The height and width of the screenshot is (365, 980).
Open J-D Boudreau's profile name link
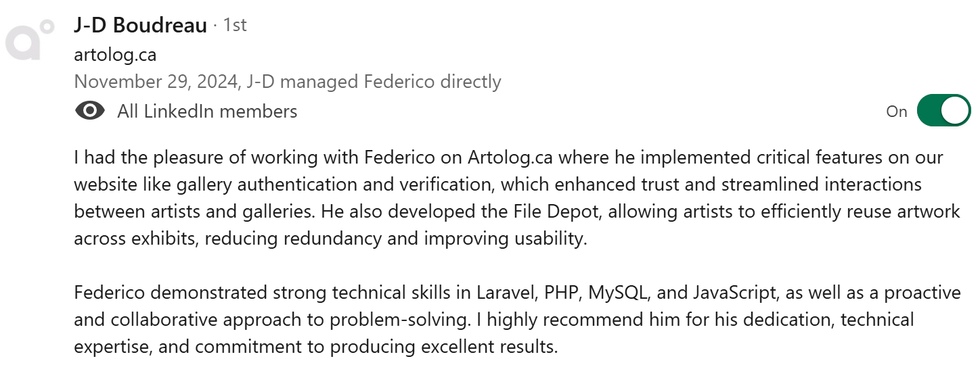coord(140,26)
